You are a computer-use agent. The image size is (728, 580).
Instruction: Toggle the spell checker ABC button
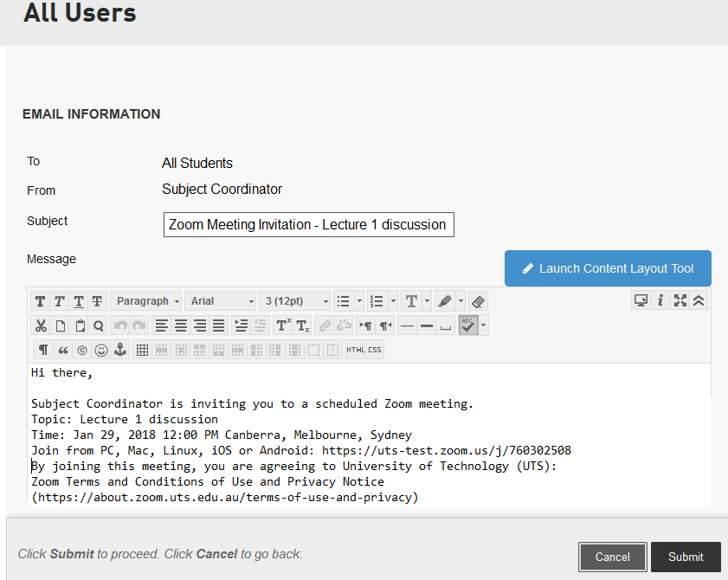(x=468, y=325)
